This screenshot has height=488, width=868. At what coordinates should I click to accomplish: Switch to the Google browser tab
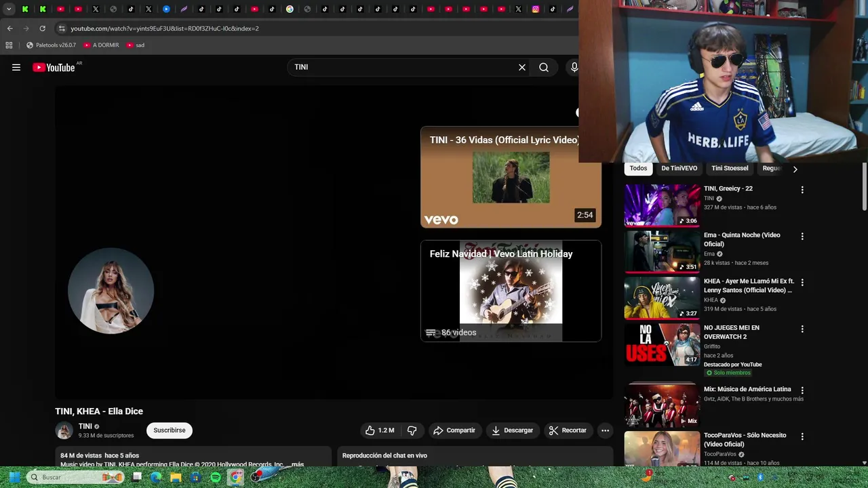point(290,9)
